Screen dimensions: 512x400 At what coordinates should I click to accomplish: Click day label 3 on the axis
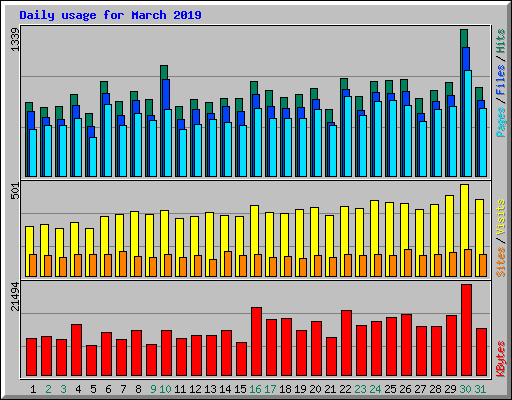[63, 389]
